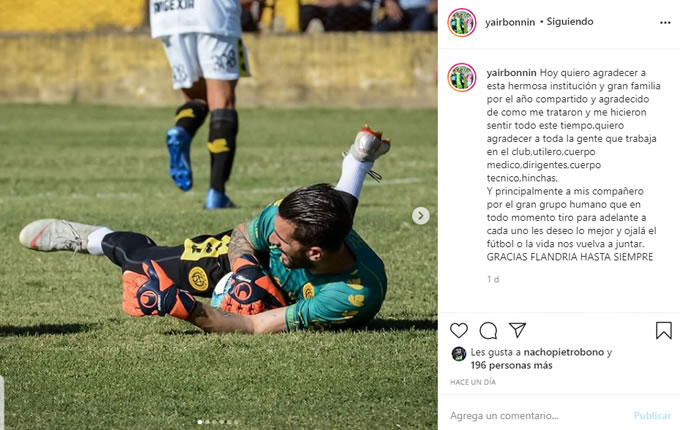
Task: Toggle the Siguiendo following status
Action: 569,22
